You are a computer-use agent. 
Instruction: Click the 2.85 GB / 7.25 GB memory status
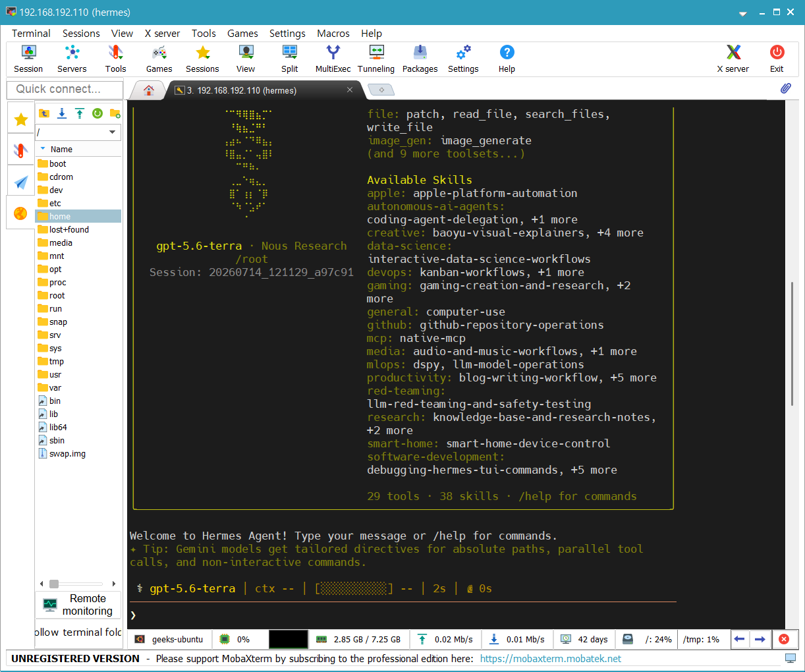[x=359, y=639]
